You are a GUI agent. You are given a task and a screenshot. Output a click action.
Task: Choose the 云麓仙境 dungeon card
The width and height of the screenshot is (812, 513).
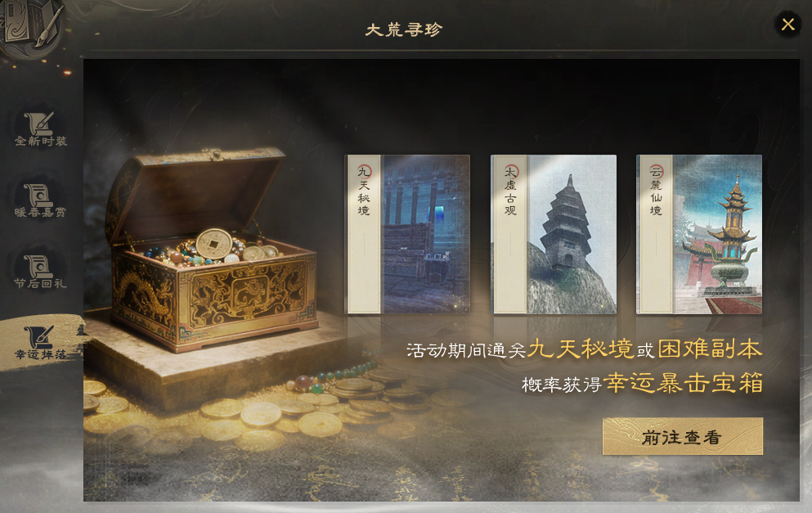pyautogui.click(x=699, y=234)
